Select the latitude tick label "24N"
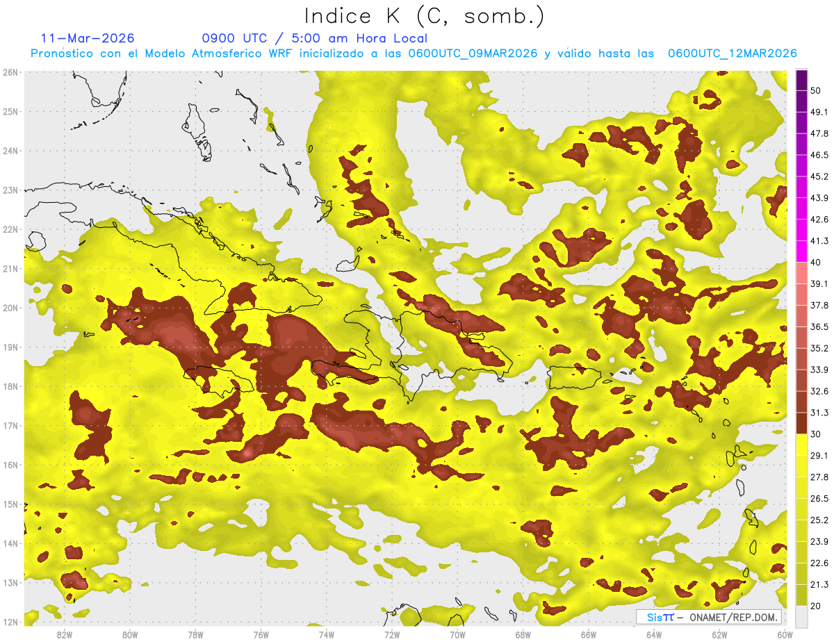Screen dimensions: 834x644 pos(10,151)
